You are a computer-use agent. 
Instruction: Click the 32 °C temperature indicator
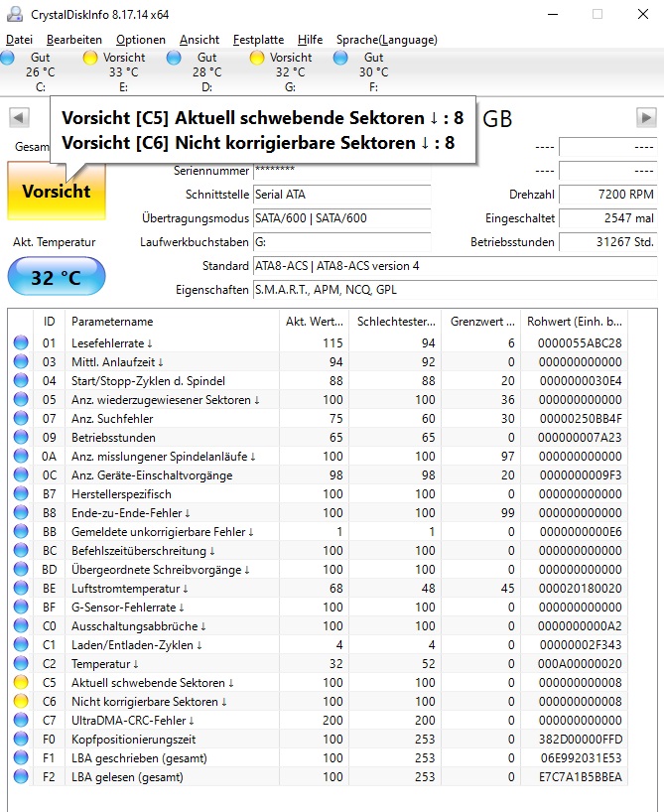coord(57,278)
